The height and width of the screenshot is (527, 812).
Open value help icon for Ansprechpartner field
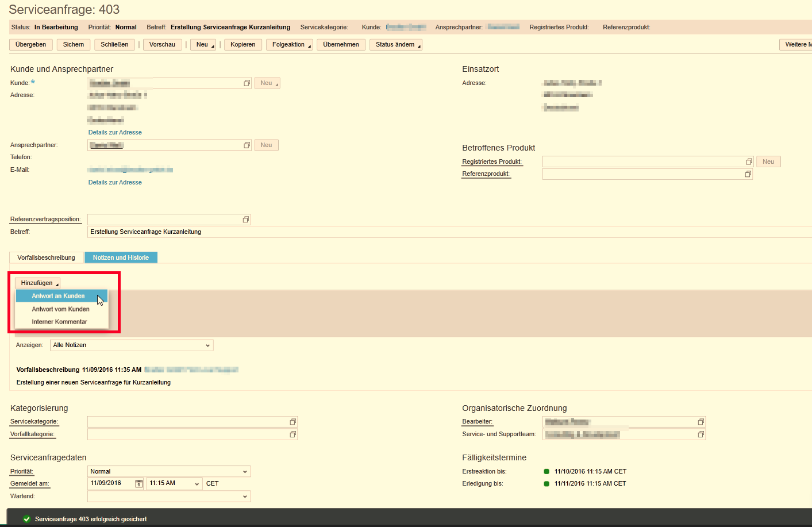(247, 145)
